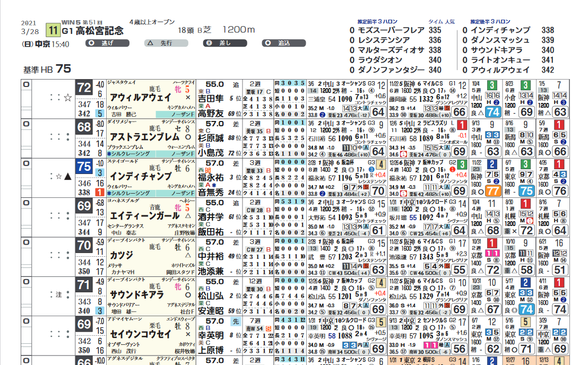Tick the checkbox for アウィルアウェイ row
The image size is (588, 365).
[x=26, y=84]
